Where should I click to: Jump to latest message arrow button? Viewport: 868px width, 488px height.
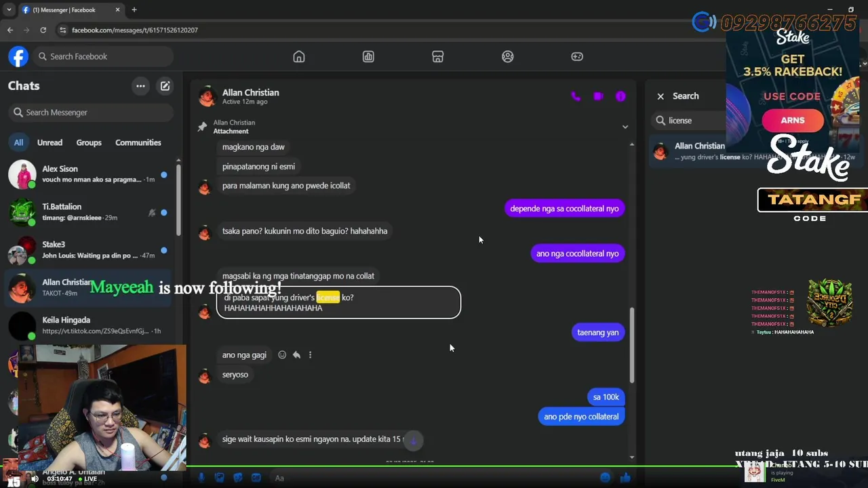point(413,440)
